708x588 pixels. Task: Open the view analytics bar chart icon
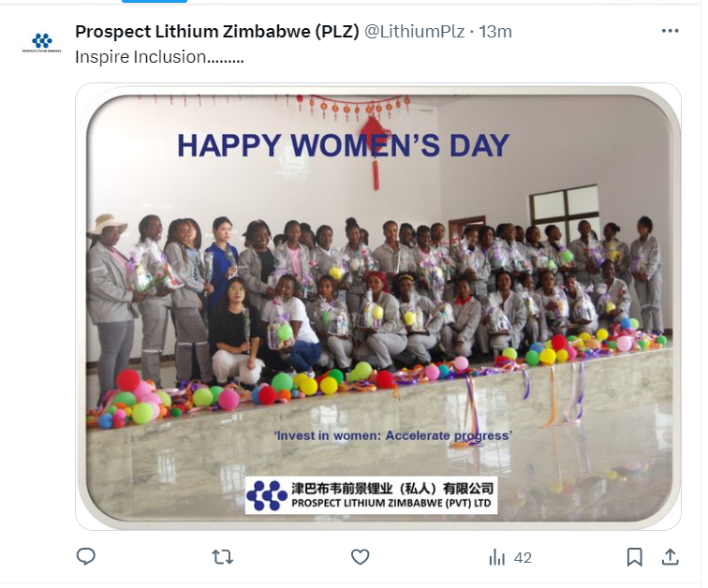click(496, 557)
